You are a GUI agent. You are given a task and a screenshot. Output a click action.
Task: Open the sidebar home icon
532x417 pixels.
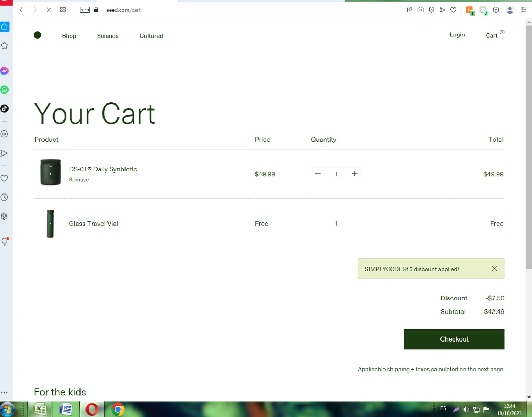(x=5, y=27)
